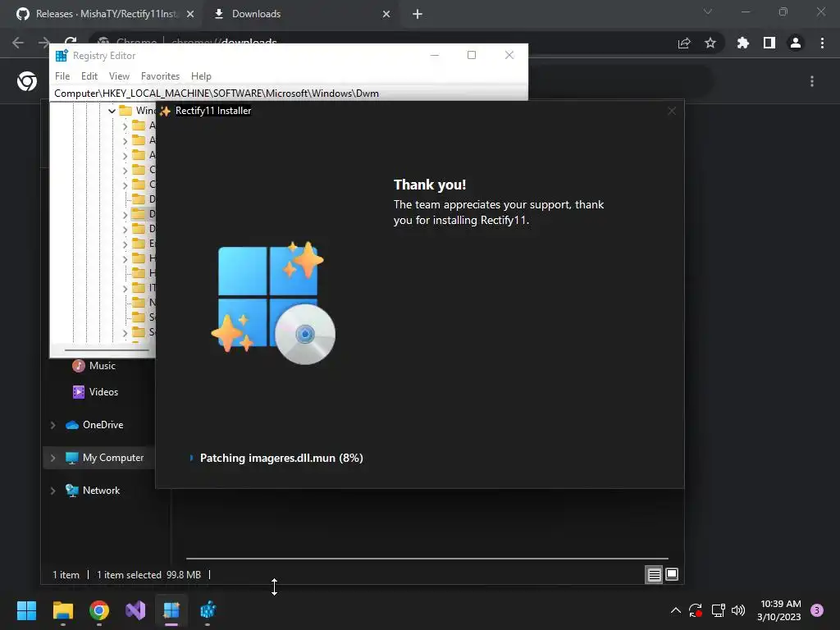Click the Rectify11 logo image
The height and width of the screenshot is (630, 840).
tap(273, 304)
